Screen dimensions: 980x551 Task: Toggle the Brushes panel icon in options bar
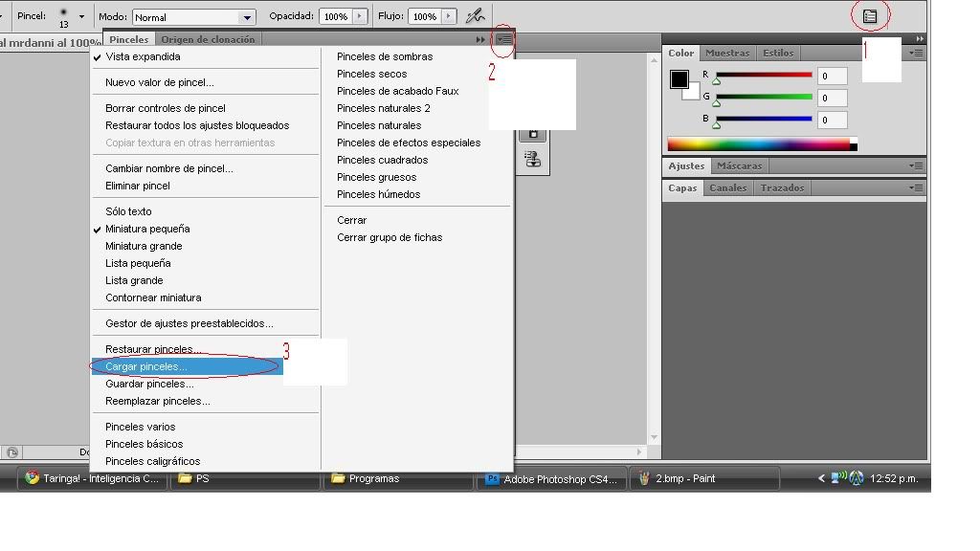point(870,17)
